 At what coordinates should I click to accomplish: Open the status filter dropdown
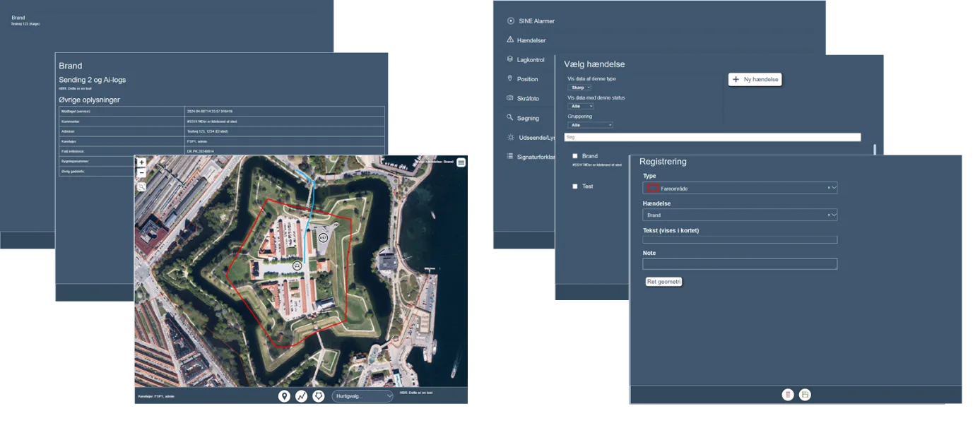581,106
